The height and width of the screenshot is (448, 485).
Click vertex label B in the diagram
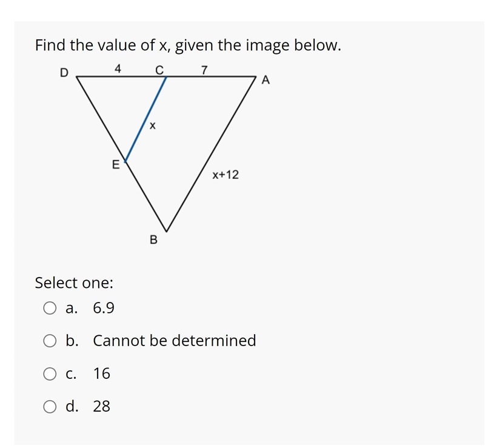tap(153, 239)
